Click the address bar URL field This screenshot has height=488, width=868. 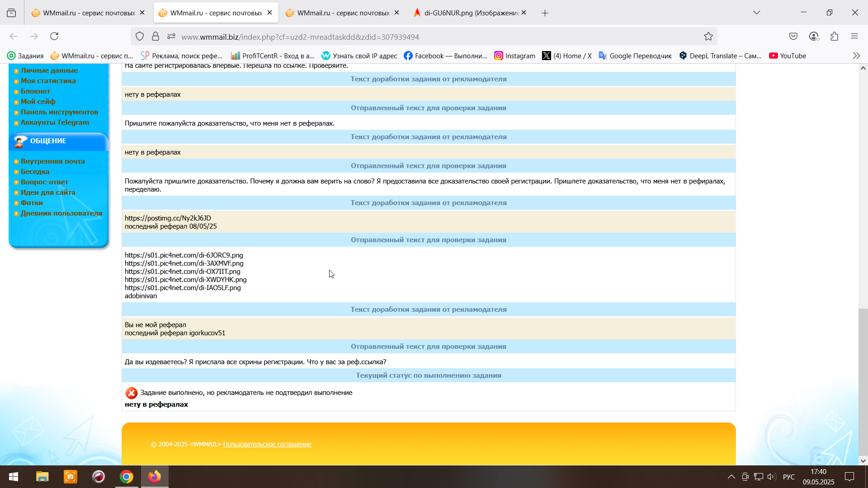click(x=407, y=37)
